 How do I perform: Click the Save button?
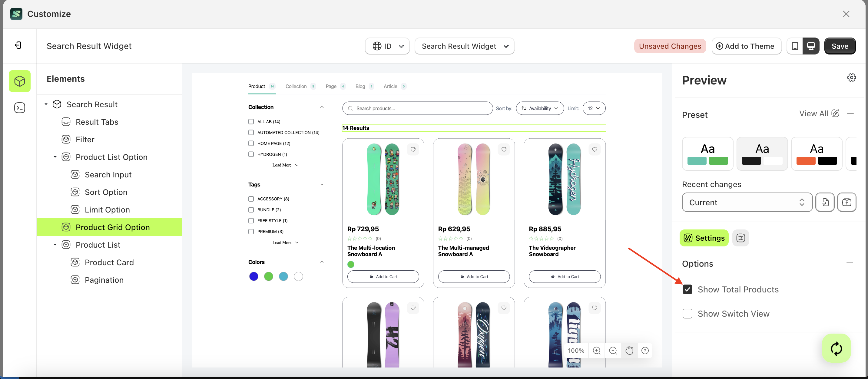840,46
